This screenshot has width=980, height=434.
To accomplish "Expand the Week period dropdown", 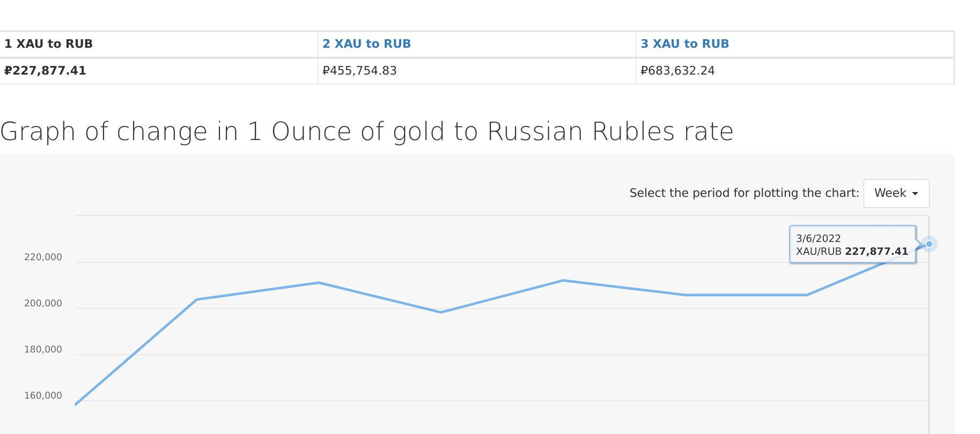I will tap(896, 193).
